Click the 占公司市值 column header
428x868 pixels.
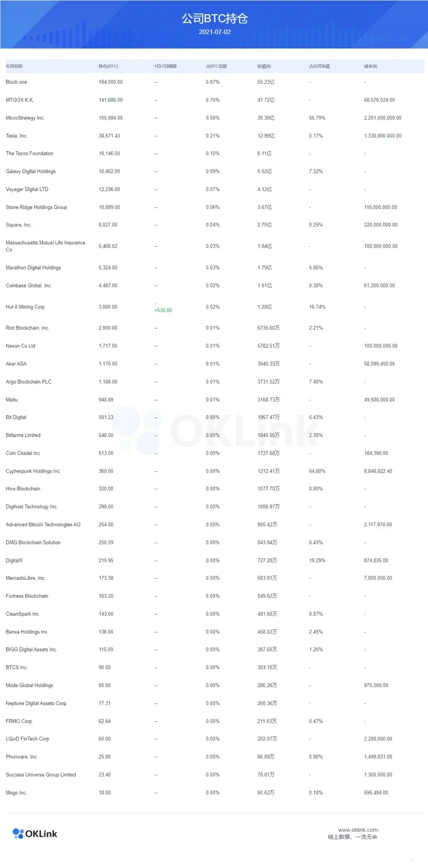point(319,66)
